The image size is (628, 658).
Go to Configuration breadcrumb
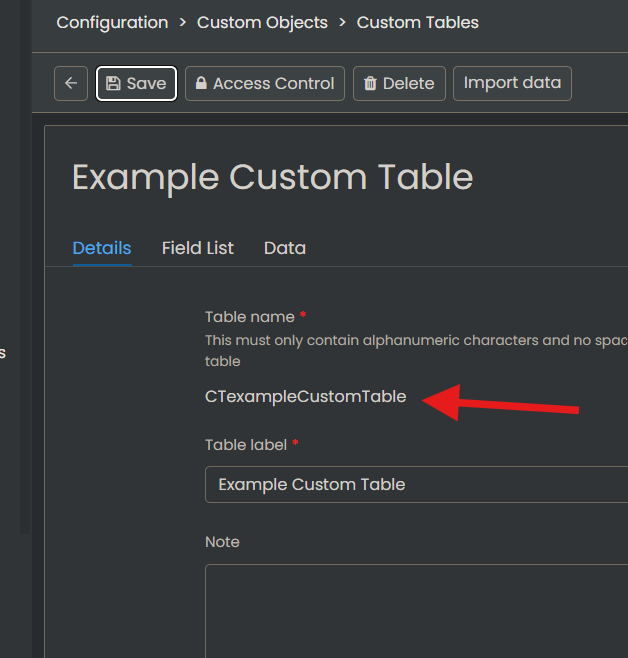(x=112, y=23)
